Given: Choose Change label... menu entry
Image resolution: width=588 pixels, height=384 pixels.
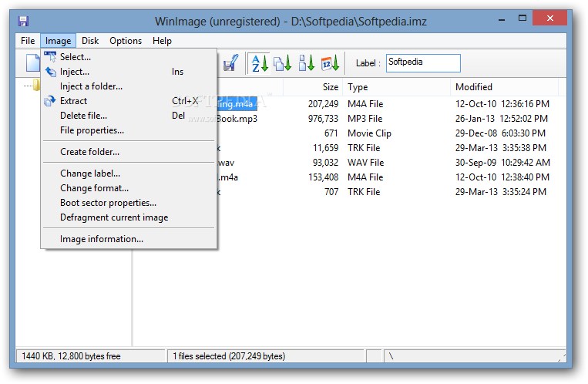Looking at the screenshot, I should tap(129, 173).
